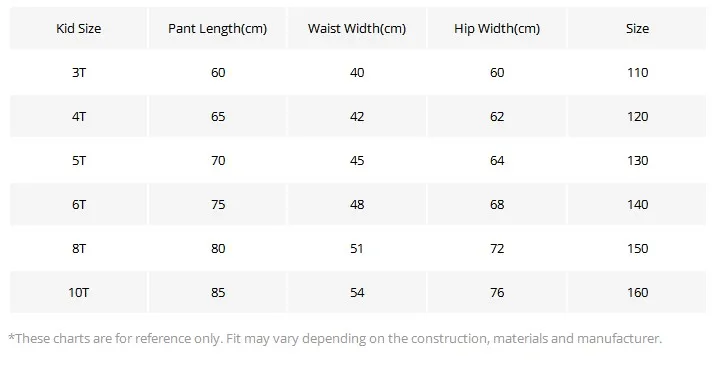
Task: Select the 4T row label
Action: 79,117
